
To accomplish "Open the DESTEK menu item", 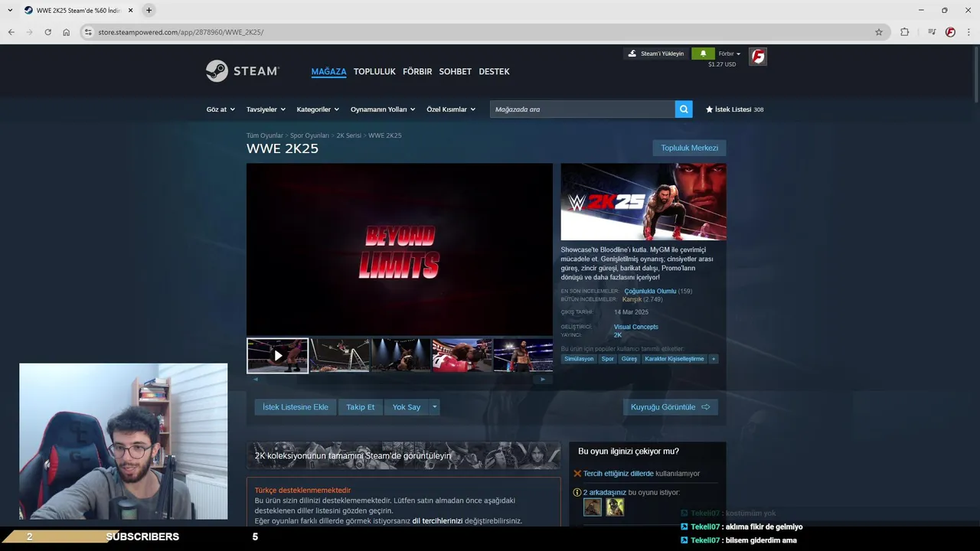I will pos(494,71).
